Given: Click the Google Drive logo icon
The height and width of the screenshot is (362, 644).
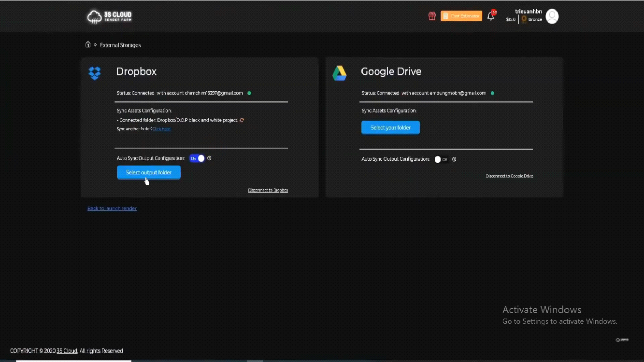Looking at the screenshot, I should tap(339, 73).
